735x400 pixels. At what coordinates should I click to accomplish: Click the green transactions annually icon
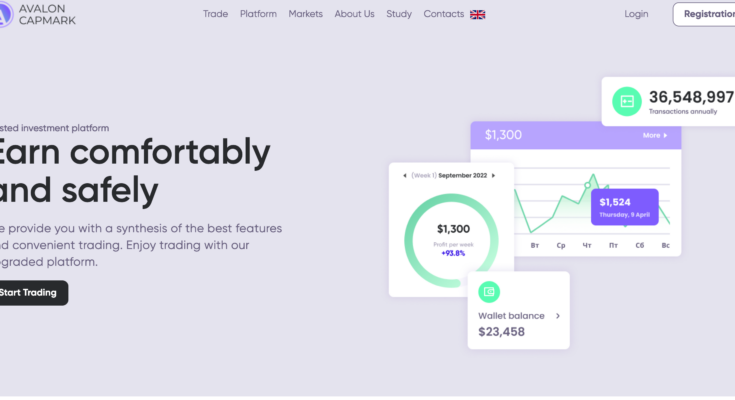[x=627, y=101]
